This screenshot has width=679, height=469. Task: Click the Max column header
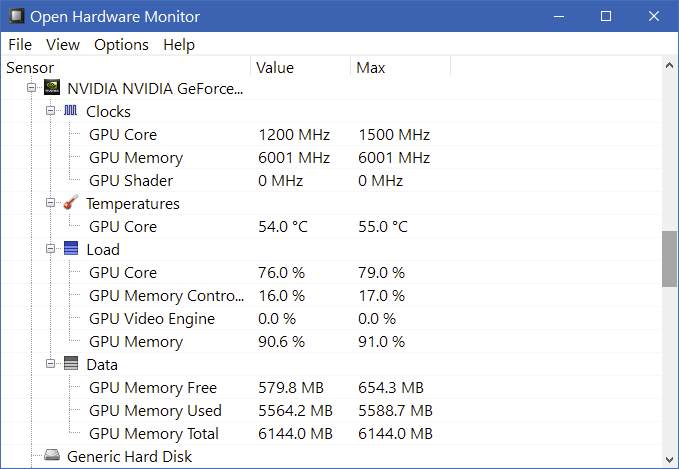pyautogui.click(x=400, y=68)
